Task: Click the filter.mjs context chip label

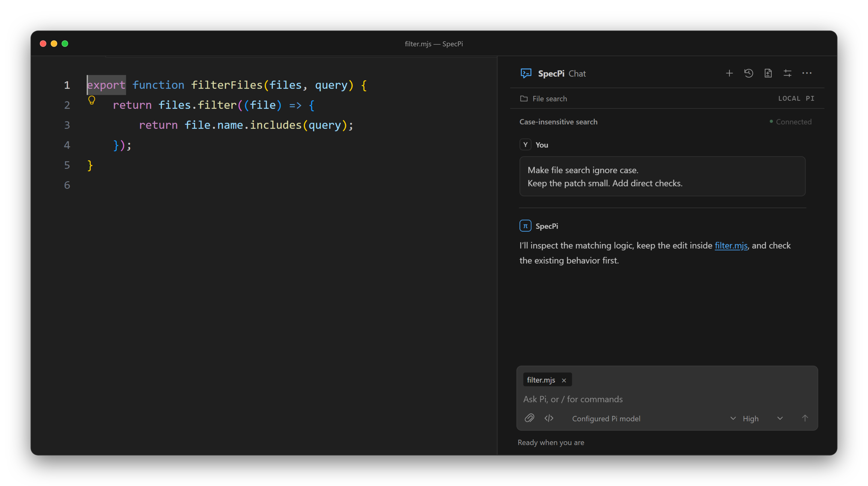Action: pos(541,379)
